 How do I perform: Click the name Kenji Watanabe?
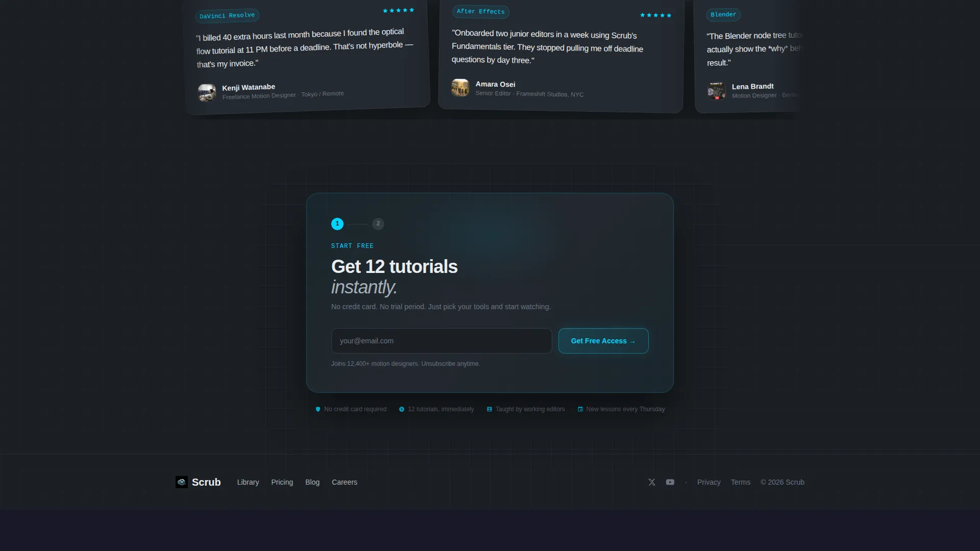tap(249, 87)
